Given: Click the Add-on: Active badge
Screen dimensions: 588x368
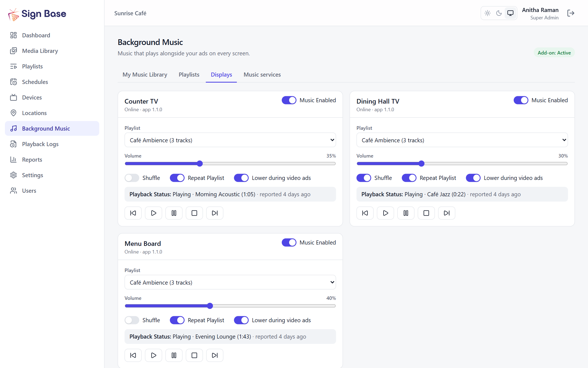Looking at the screenshot, I should point(554,53).
